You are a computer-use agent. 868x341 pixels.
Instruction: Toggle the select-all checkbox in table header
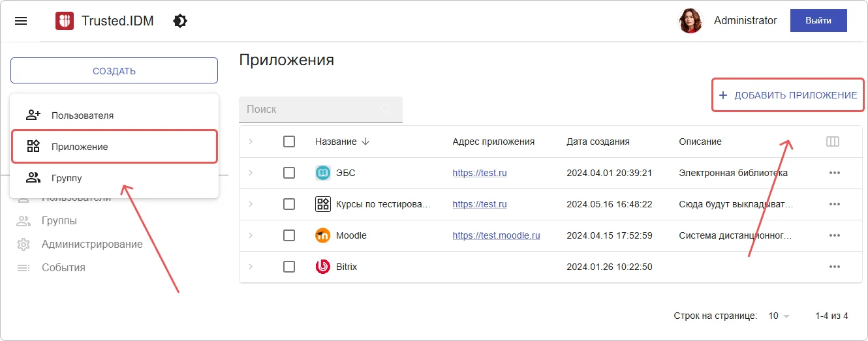point(289,141)
